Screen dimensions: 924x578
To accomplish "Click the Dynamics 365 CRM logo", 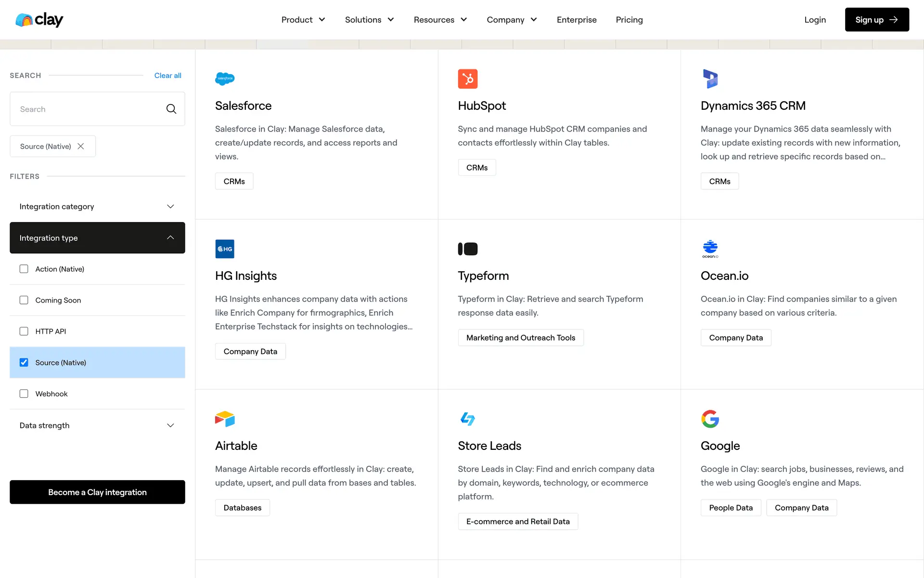I will click(x=710, y=79).
